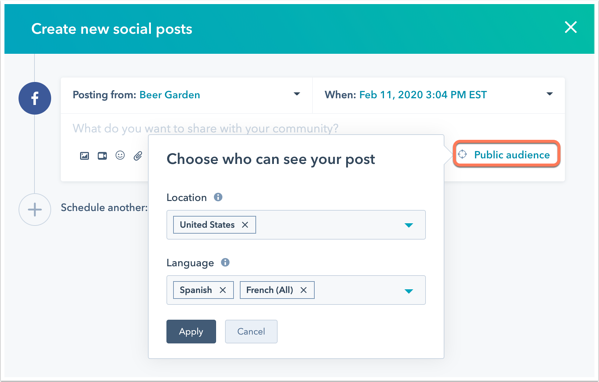Add a video with the video icon
Screen dimensions: 599x382
coord(102,156)
